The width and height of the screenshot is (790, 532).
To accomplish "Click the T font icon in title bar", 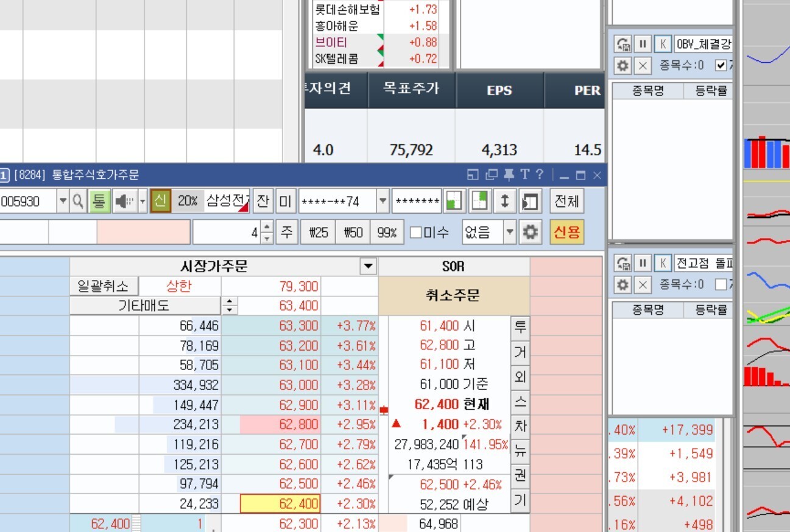I will point(524,175).
